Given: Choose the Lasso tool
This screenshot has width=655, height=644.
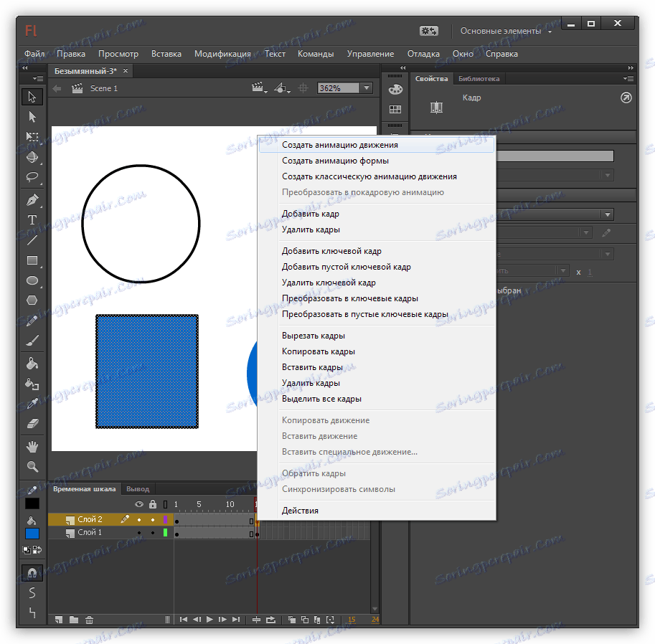Looking at the screenshot, I should coord(32,177).
